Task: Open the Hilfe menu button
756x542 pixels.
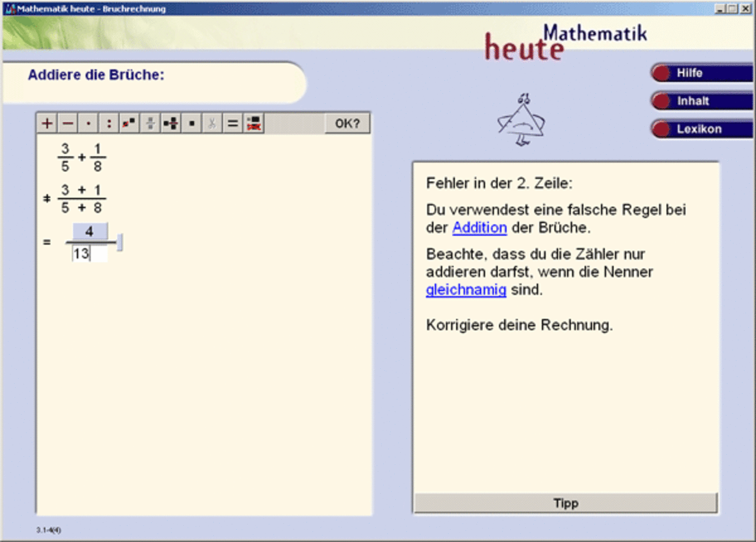Action: 701,73
